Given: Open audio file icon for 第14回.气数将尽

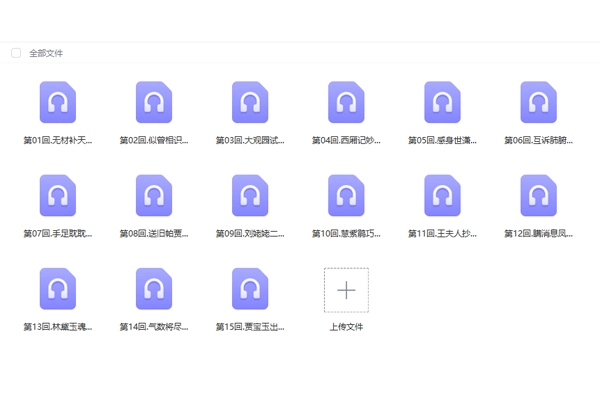Looking at the screenshot, I should [x=154, y=289].
